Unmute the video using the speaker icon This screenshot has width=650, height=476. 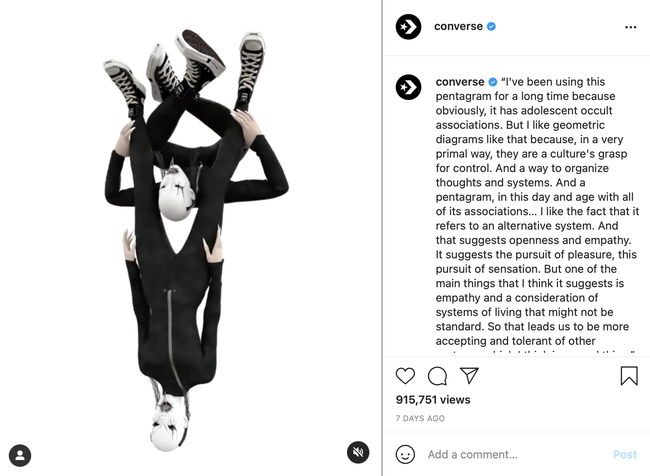358,452
